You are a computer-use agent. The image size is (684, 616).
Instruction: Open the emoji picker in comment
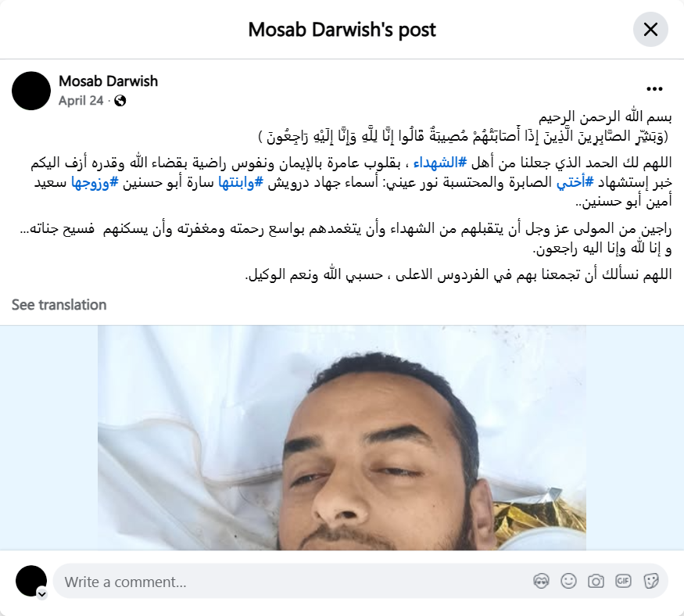pos(568,581)
